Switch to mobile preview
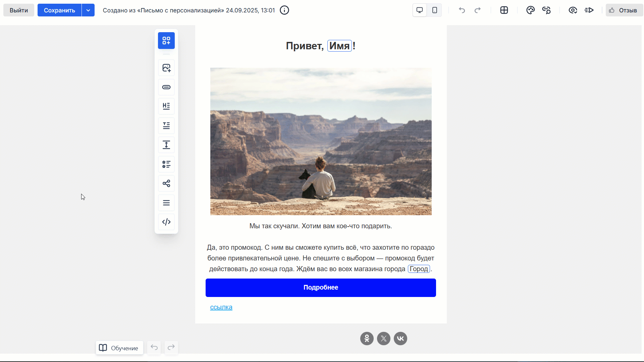644x362 pixels. (434, 10)
